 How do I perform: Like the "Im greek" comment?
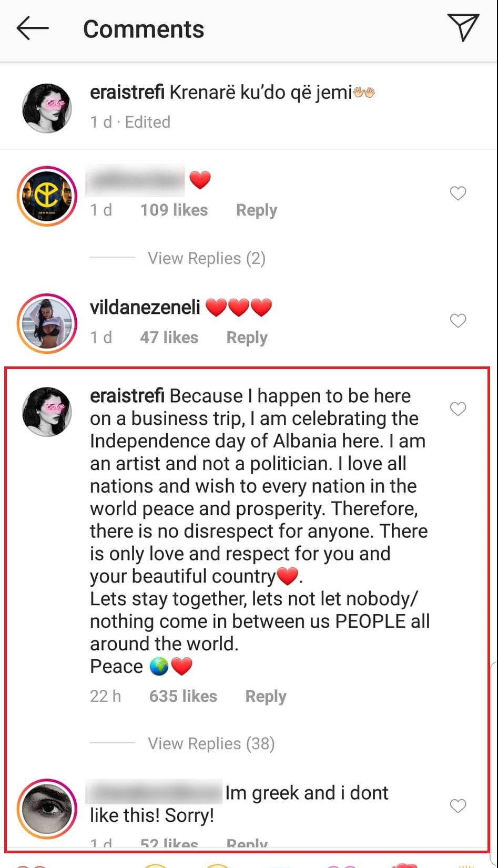(x=458, y=805)
